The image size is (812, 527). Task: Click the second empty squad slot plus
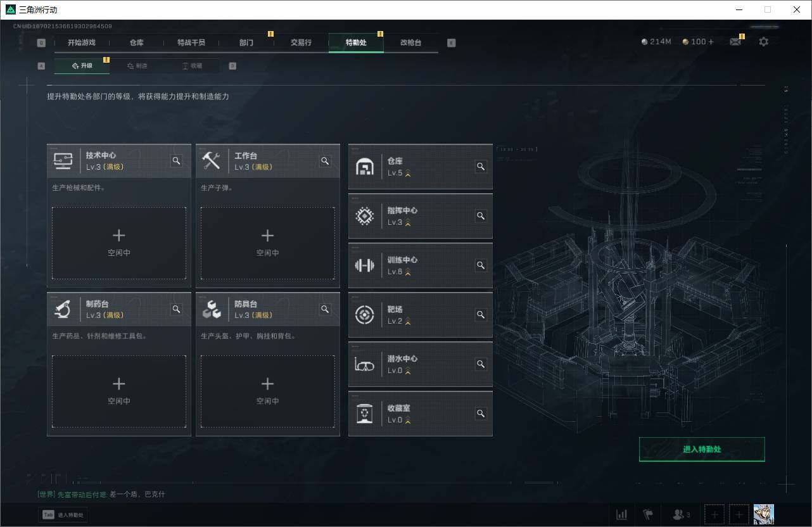[739, 514]
